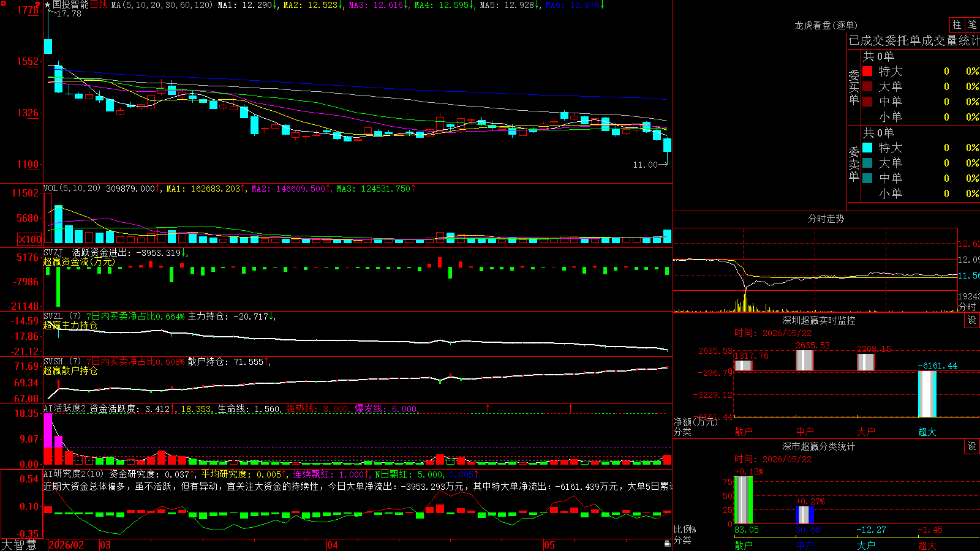Click 超大 category in 深圳超赢实时监控 chart
980x551 pixels.
coord(927,432)
